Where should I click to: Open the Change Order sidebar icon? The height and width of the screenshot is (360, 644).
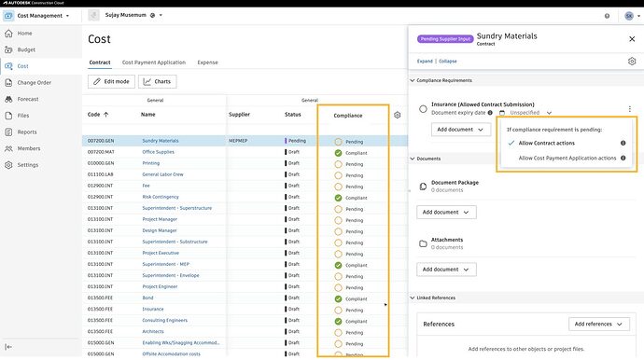coord(8,82)
